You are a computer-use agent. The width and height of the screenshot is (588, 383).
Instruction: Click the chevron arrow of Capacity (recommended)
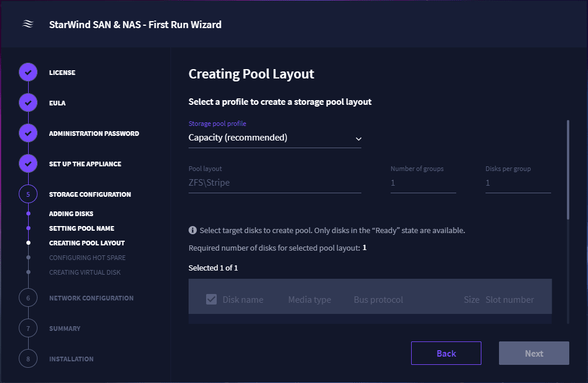tap(358, 139)
